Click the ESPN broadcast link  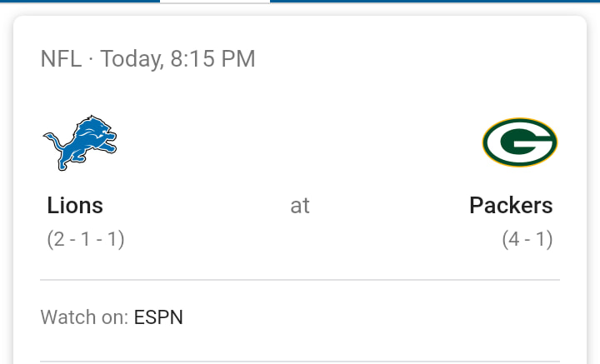158,317
